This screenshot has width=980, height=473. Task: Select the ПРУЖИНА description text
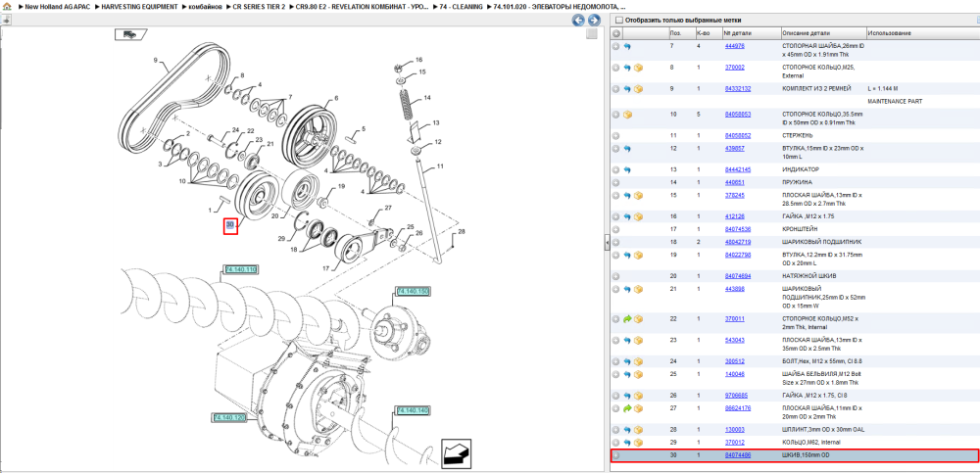[x=798, y=182]
